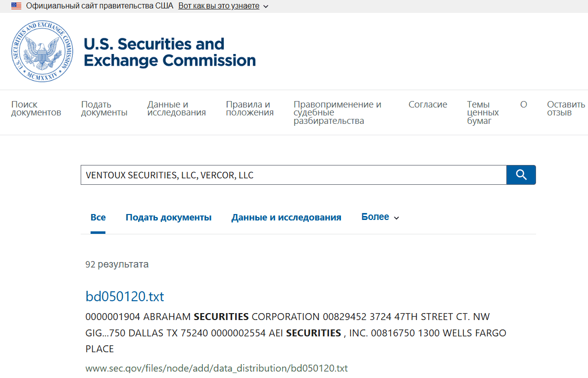
Task: Open «Темы ценных бумаг» navigation link
Action: [483, 112]
